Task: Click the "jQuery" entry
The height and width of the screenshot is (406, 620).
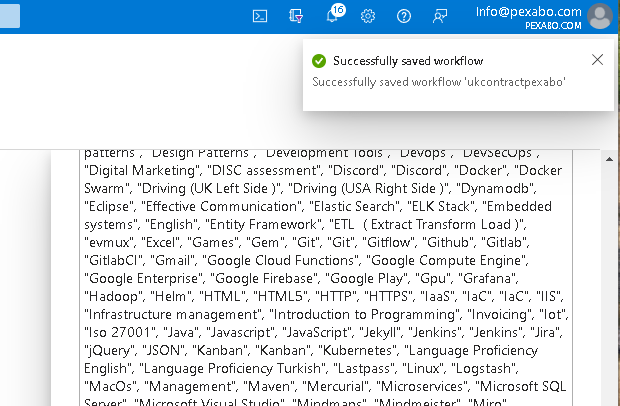Action: click(x=110, y=350)
